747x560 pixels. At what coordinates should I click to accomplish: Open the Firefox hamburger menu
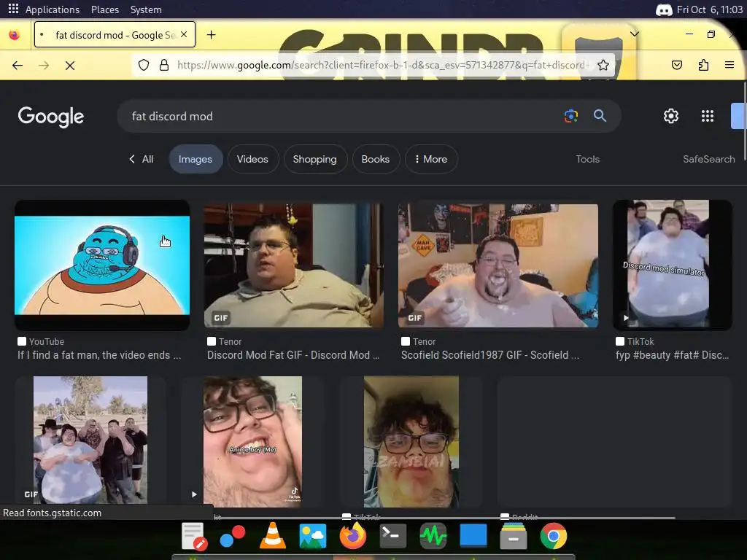tap(729, 65)
